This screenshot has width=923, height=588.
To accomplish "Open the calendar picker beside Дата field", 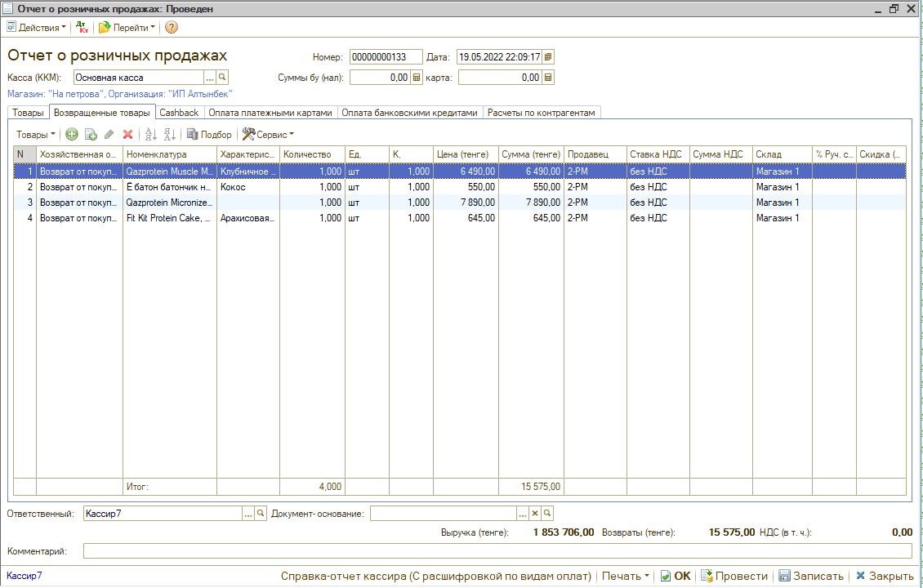I will (x=548, y=57).
